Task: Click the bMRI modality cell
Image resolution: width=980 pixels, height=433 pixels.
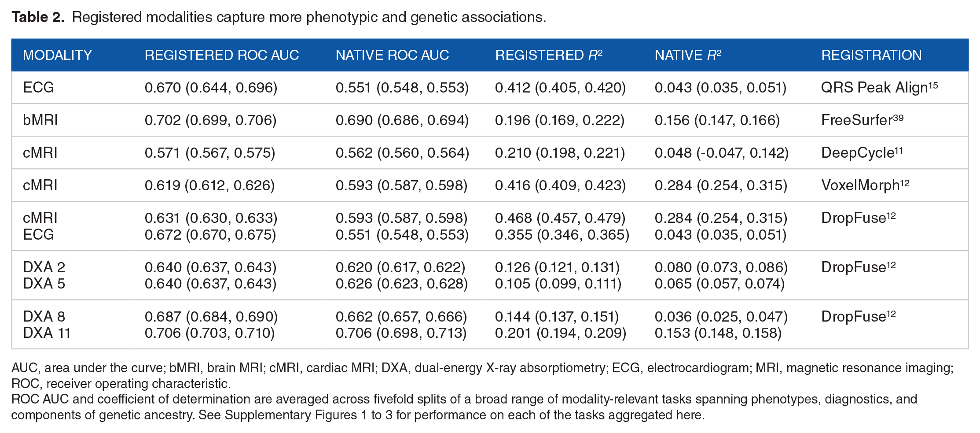Action: [x=40, y=120]
